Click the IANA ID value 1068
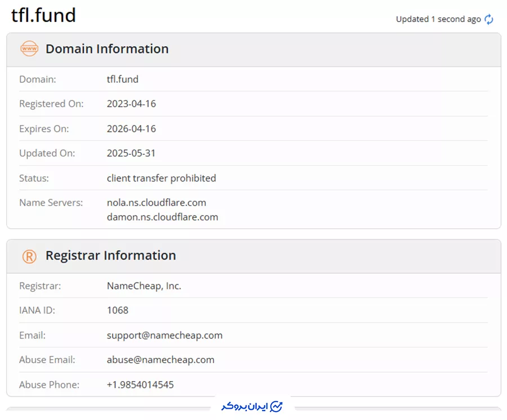507x420 pixels. tap(118, 310)
